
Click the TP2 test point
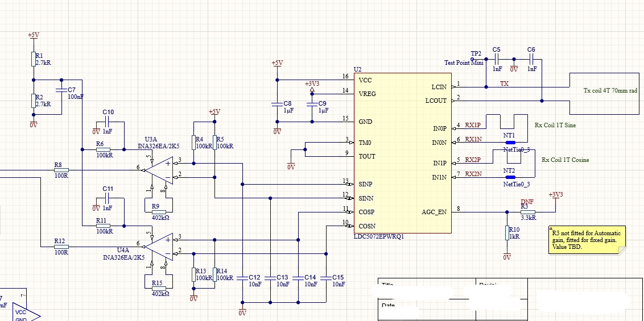point(472,59)
